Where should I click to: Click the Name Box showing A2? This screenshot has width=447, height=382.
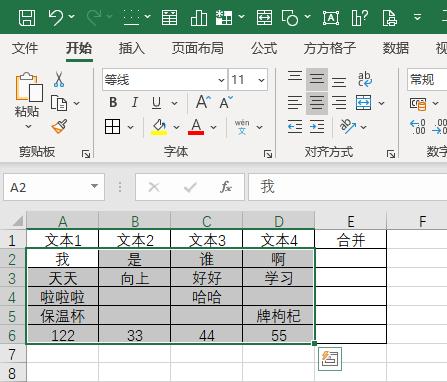(54, 187)
